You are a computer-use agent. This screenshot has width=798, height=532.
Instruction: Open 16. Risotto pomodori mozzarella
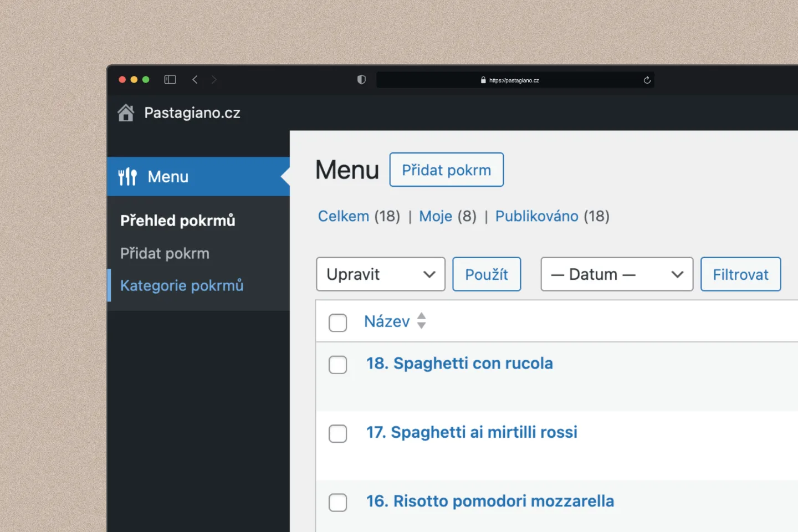click(x=490, y=501)
